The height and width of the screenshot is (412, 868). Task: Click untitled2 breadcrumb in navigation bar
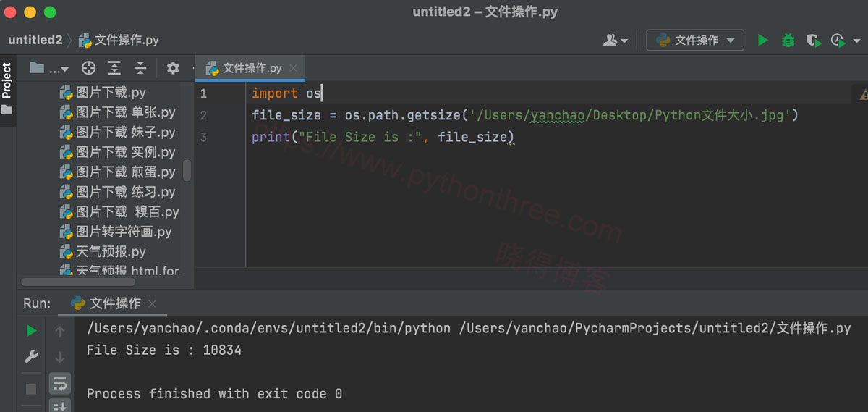tap(35, 41)
